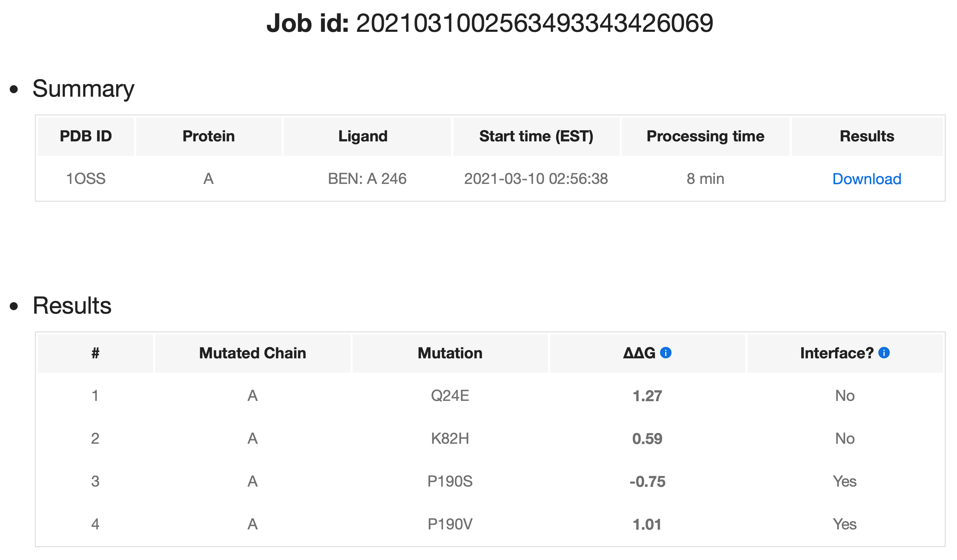Click the Results section heading
This screenshot has height=560, width=957.
(x=72, y=306)
